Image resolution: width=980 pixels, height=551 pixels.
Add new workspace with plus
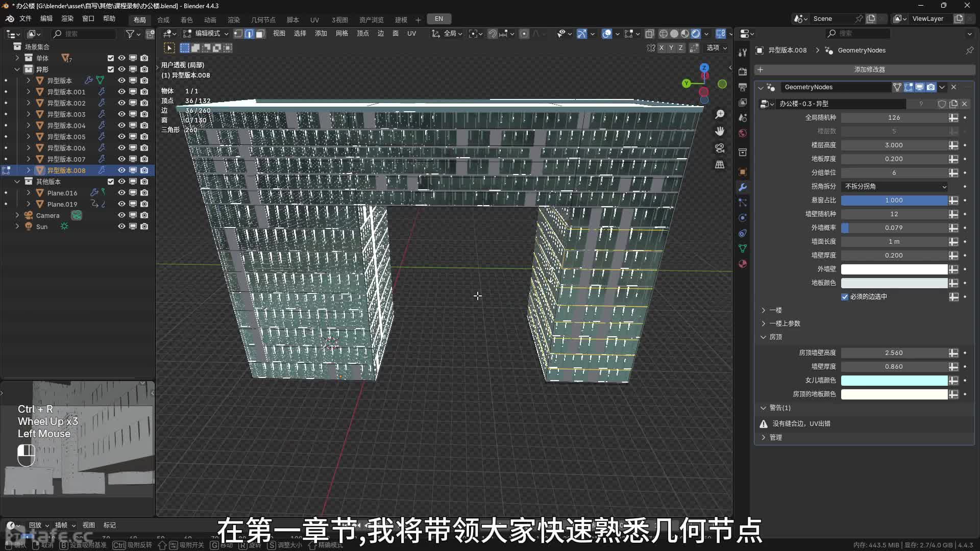click(x=418, y=20)
